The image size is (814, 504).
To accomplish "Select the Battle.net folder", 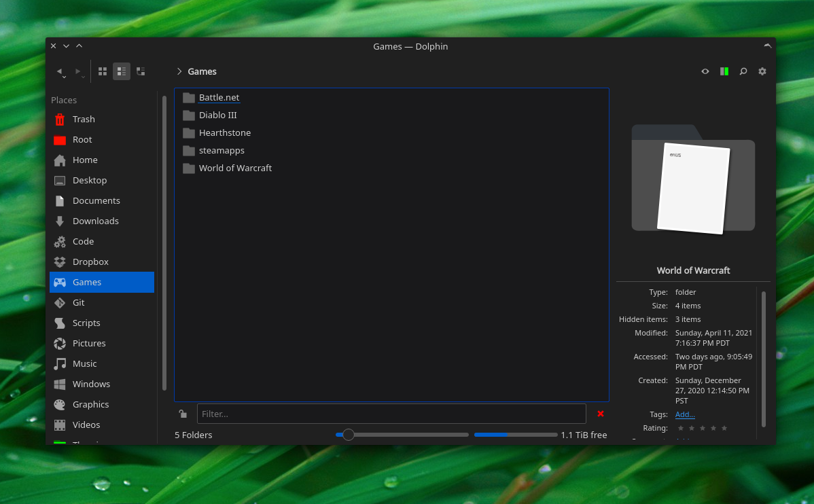I will pyautogui.click(x=211, y=98).
